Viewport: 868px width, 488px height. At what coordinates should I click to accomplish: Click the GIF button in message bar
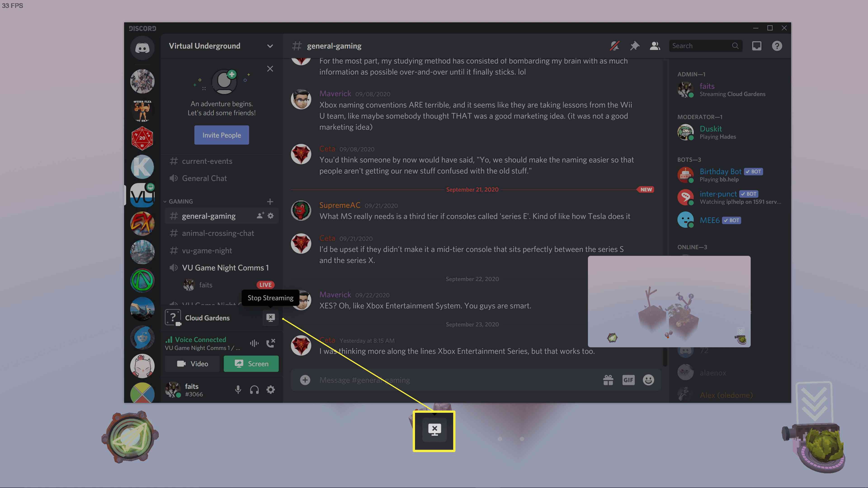point(628,380)
